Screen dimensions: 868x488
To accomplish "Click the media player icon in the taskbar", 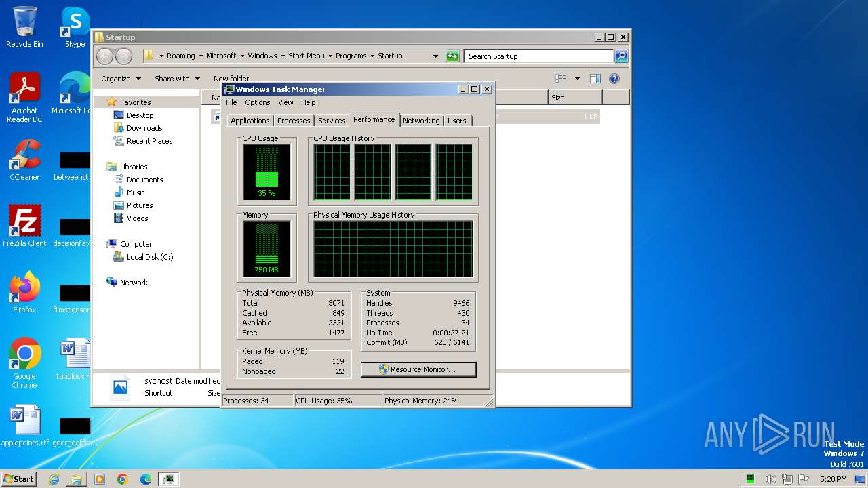I will click(100, 479).
